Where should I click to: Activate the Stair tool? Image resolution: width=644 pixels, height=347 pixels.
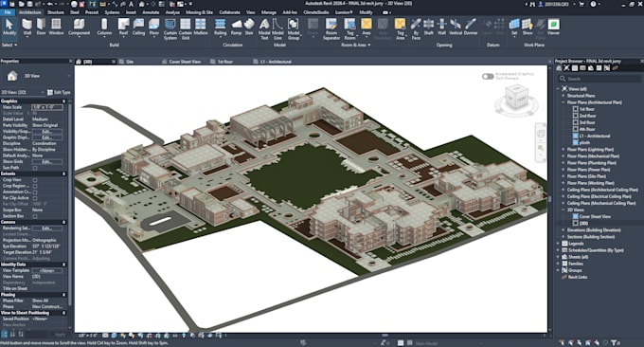pyautogui.click(x=249, y=27)
